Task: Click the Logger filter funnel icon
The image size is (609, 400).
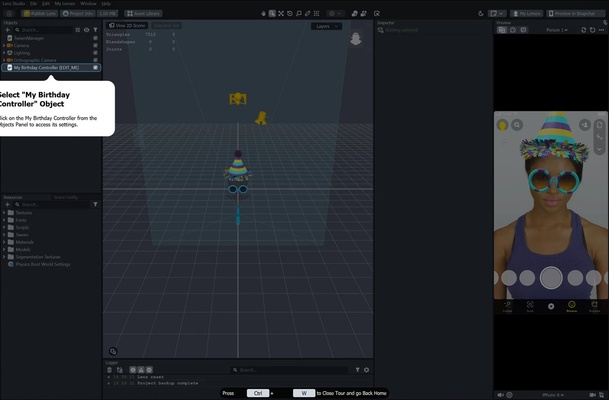Action: click(357, 370)
